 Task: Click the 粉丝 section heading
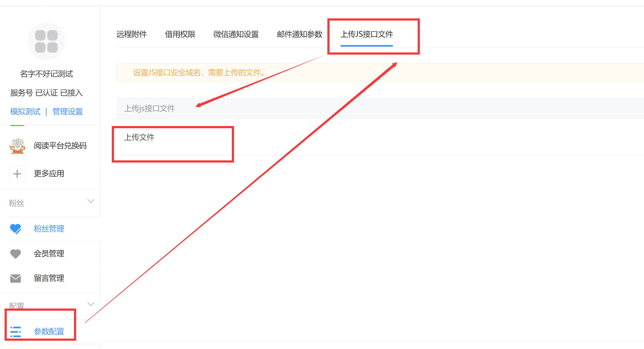click(x=17, y=203)
